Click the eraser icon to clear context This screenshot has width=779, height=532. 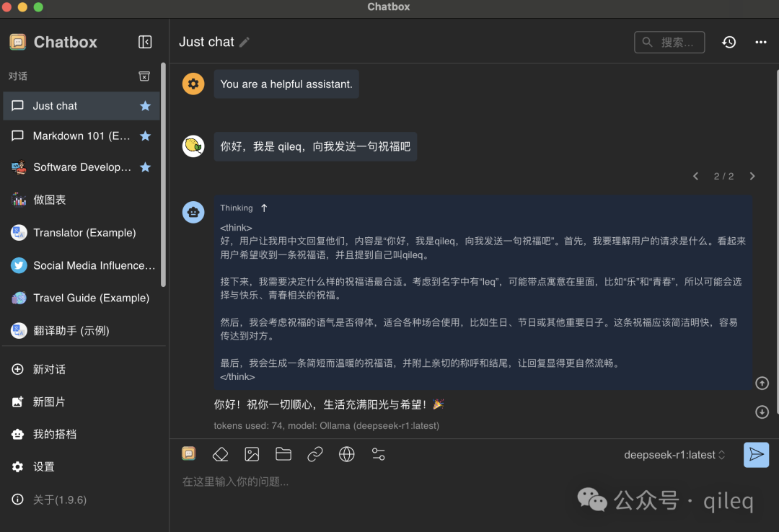point(220,454)
